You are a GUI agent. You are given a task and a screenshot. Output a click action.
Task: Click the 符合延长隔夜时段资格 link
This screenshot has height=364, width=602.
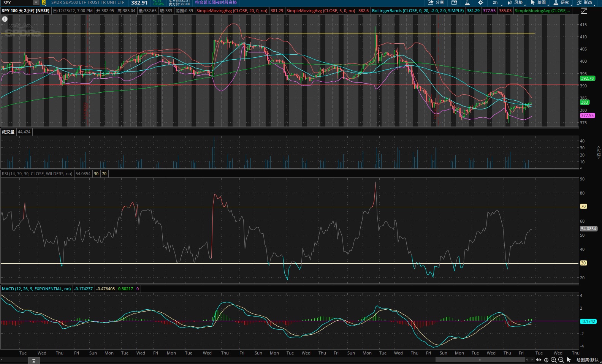pos(215,3)
